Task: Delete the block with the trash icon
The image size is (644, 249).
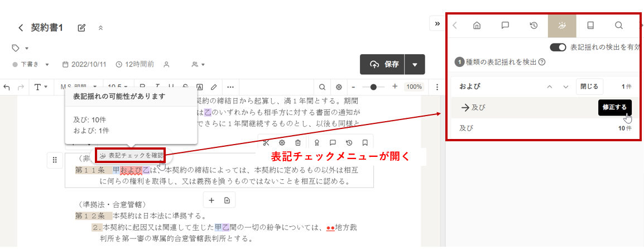Action: click(298, 143)
